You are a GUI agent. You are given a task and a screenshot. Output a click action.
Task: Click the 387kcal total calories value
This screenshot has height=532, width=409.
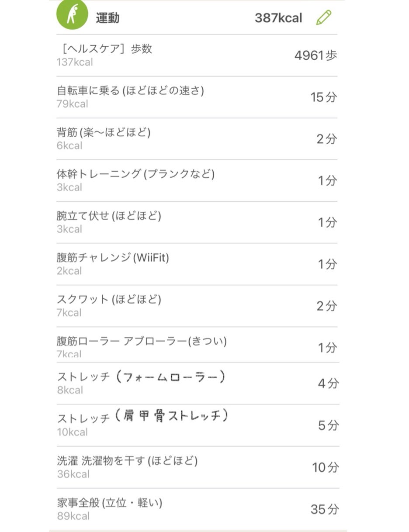[278, 18]
